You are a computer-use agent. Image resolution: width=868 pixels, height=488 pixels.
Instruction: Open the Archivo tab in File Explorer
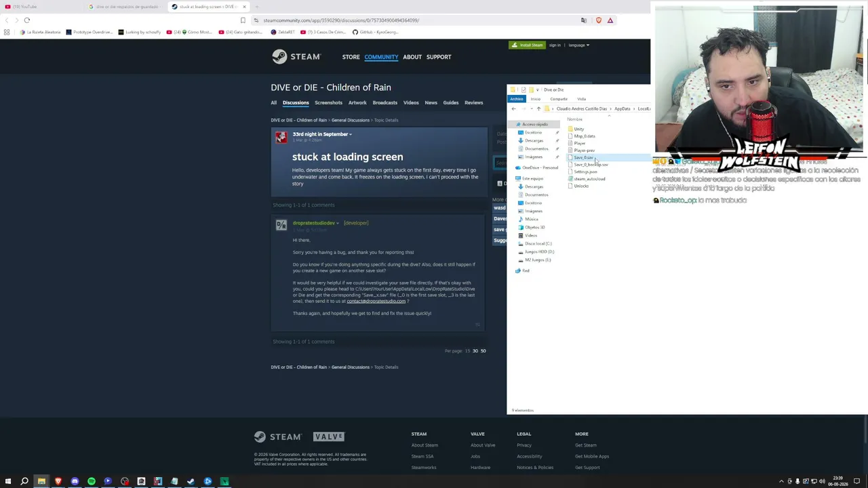[x=517, y=99]
